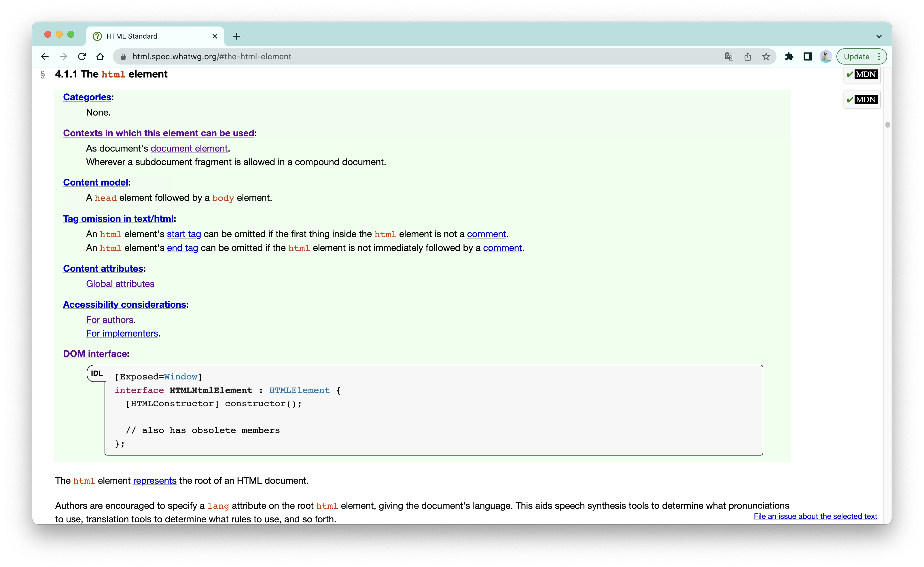
Task: Toggle the browser side panel icon
Action: click(807, 57)
